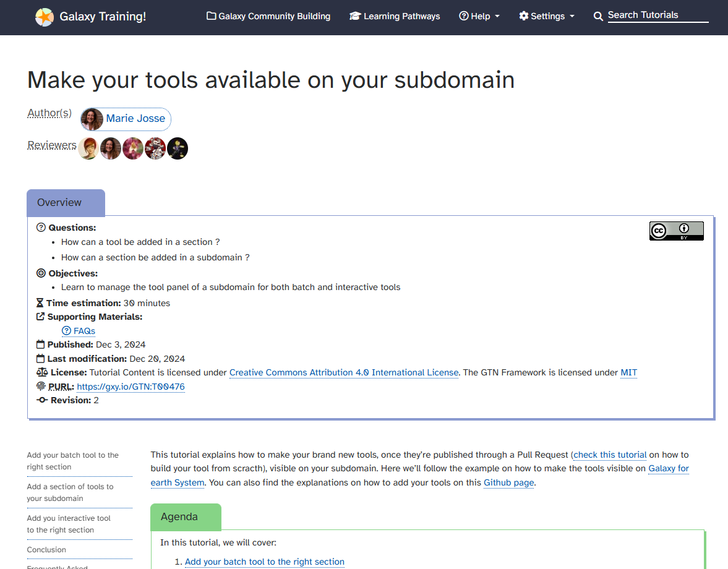Click the first reviewer avatar with red hair
728x569 pixels.
tap(88, 148)
